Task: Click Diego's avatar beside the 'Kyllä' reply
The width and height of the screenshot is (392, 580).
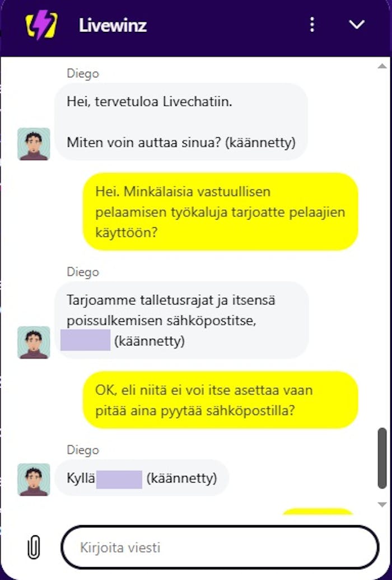Action: (34, 479)
